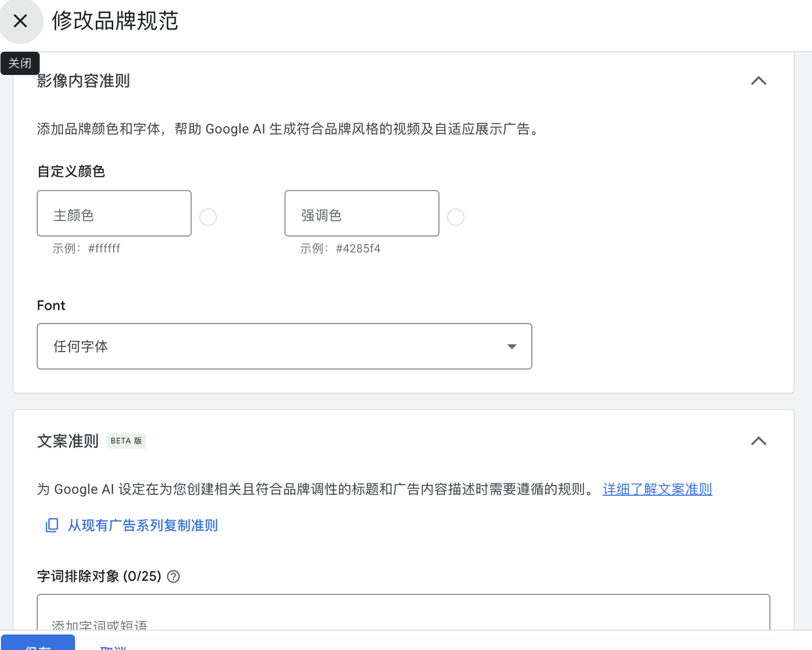
Task: Open the 详细了解文案准则 link
Action: (x=657, y=489)
